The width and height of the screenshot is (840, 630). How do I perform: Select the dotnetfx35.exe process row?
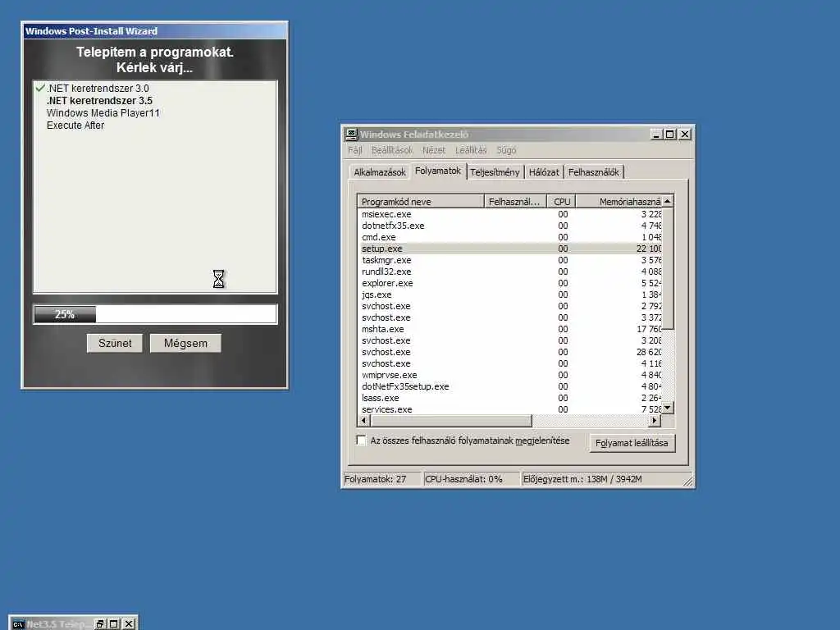coord(509,226)
